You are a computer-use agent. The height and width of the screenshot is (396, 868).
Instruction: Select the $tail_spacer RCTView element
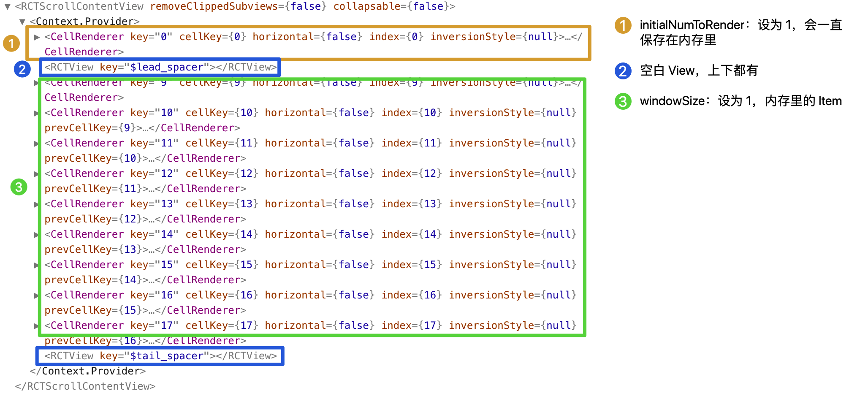[x=160, y=356]
